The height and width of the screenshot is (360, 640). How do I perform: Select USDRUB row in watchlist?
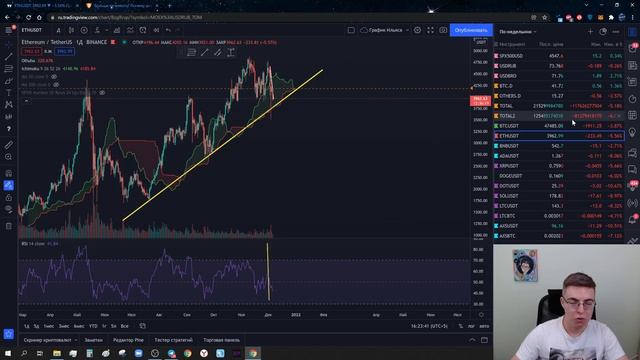click(x=559, y=66)
